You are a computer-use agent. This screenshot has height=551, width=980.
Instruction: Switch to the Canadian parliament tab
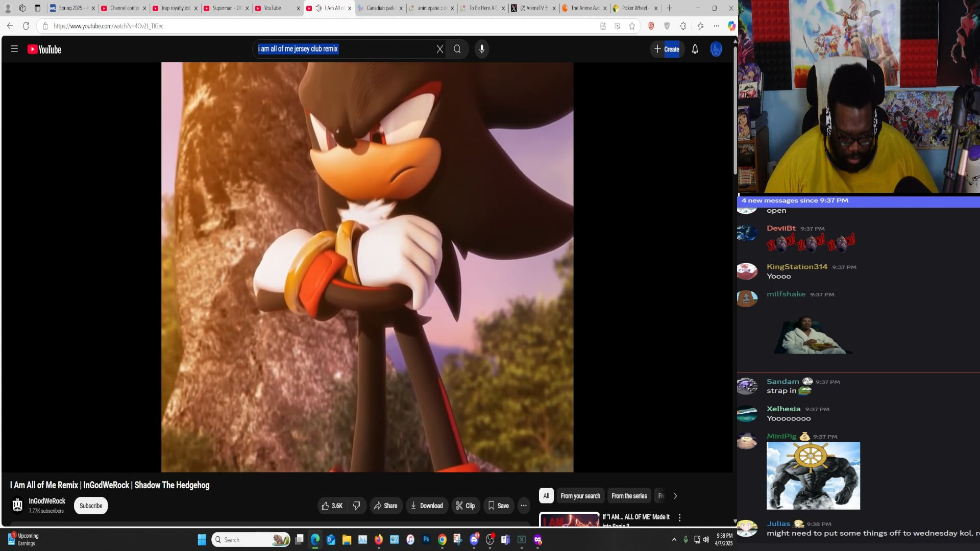(381, 8)
